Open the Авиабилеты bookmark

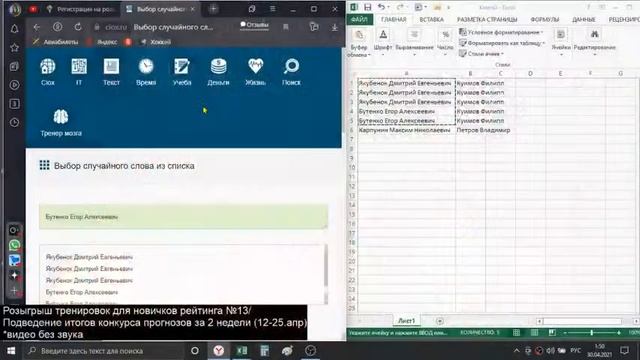(56, 42)
